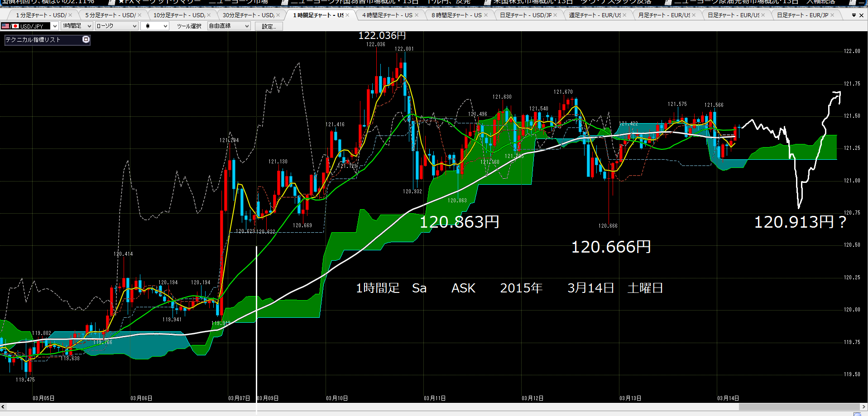This screenshot has width=868, height=416.
Task: Close the 5分足チャート tab
Action: (x=139, y=15)
